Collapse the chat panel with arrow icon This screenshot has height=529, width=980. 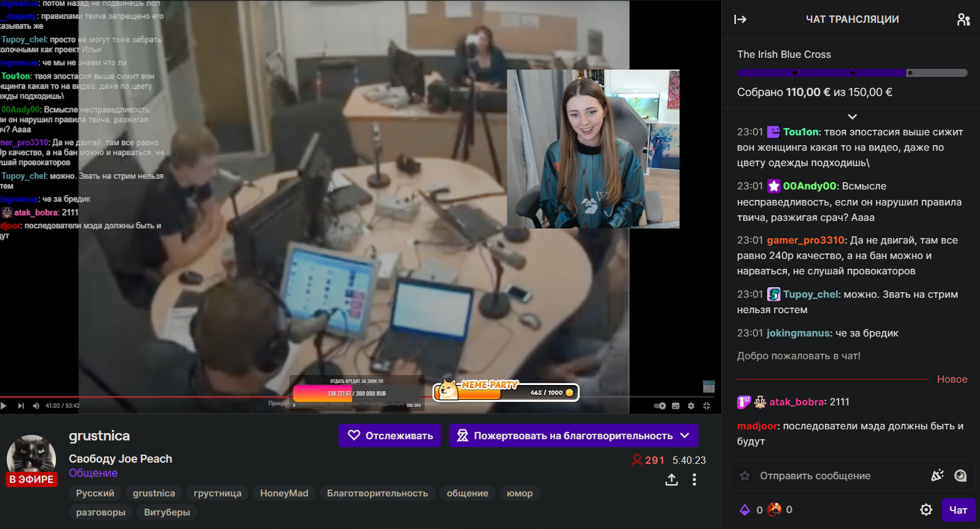(740, 20)
